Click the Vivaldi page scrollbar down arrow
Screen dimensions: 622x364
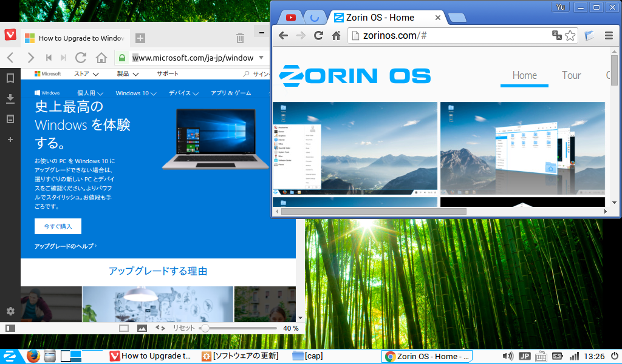click(x=300, y=318)
